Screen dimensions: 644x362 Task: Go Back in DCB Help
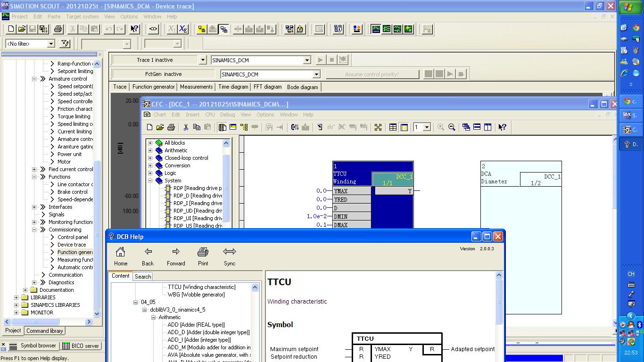pyautogui.click(x=148, y=256)
